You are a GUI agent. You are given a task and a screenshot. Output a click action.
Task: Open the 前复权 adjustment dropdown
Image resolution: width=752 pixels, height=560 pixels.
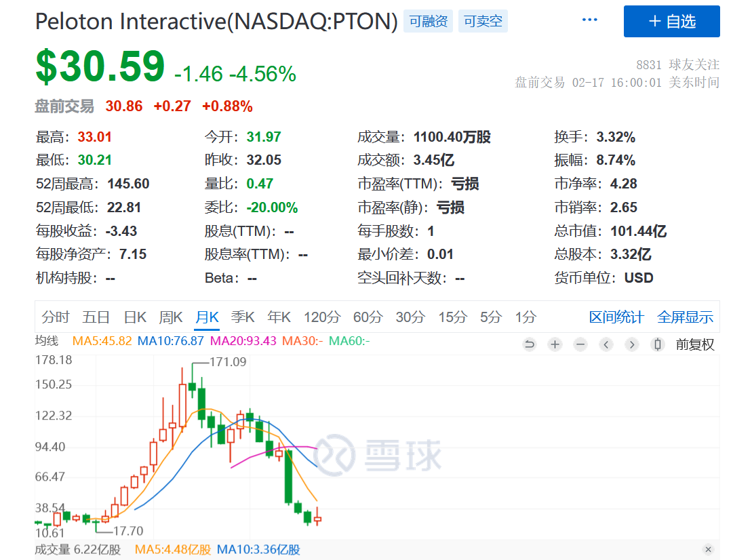coord(695,344)
